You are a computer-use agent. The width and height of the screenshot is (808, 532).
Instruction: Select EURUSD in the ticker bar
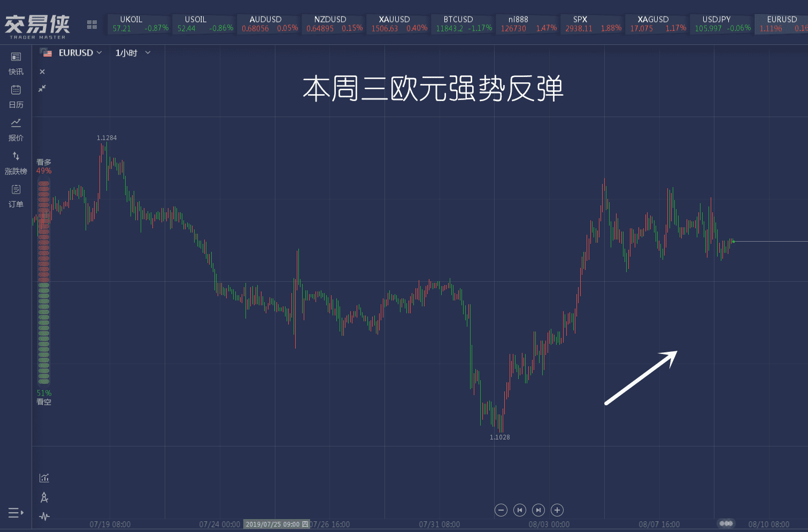point(782,24)
